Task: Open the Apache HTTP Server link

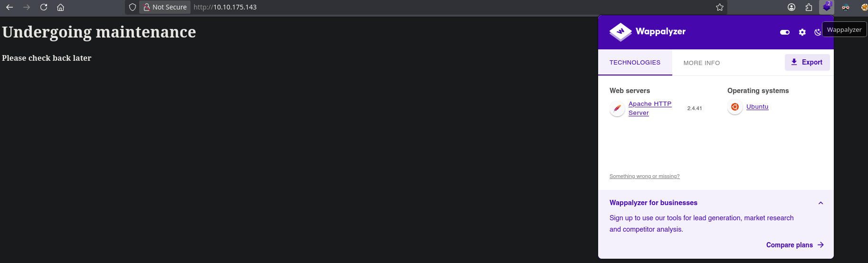Action: click(650, 108)
